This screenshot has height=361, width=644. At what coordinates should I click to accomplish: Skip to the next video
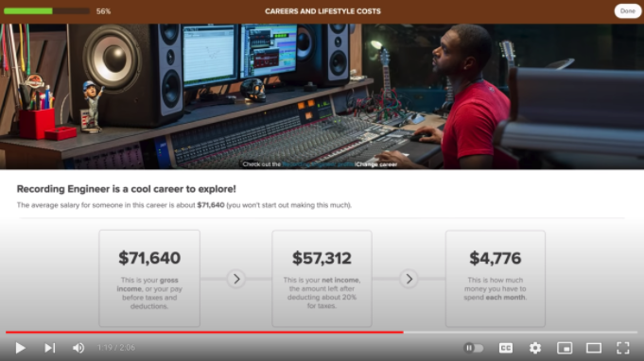pos(50,348)
